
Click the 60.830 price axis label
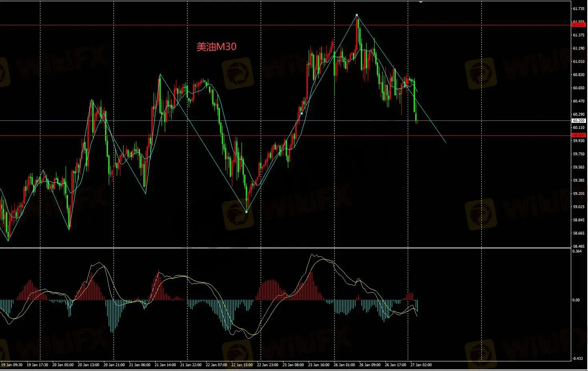pos(578,75)
